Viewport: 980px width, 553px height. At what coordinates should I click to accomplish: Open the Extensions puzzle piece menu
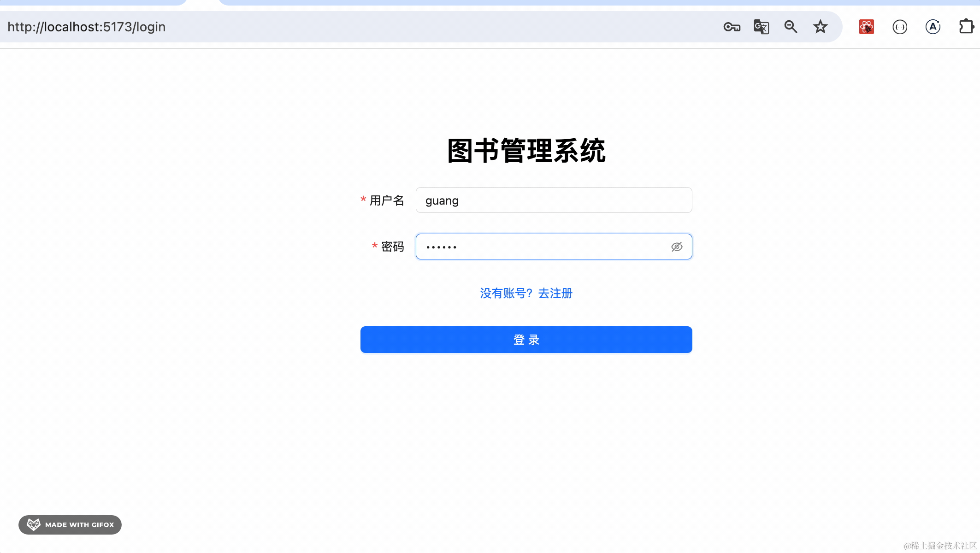966,27
